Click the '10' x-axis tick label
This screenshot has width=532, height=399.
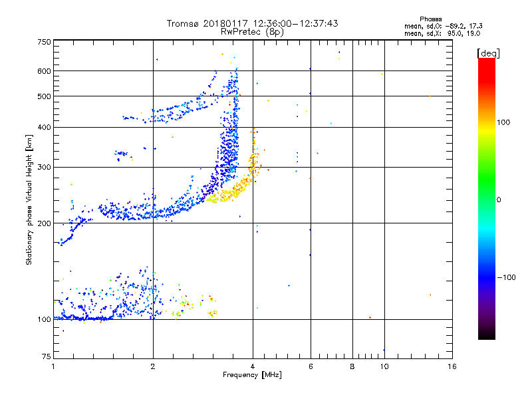(384, 366)
